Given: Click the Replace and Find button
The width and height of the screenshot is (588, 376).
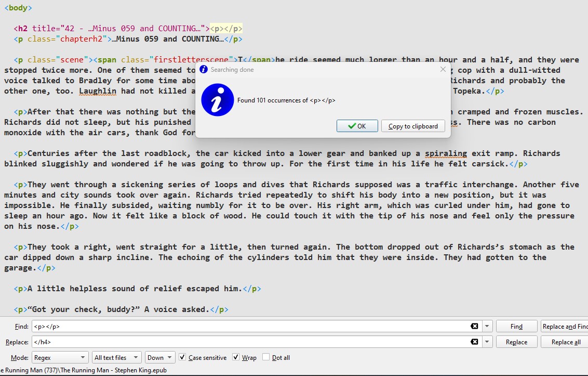Looking at the screenshot, I should tap(565, 327).
